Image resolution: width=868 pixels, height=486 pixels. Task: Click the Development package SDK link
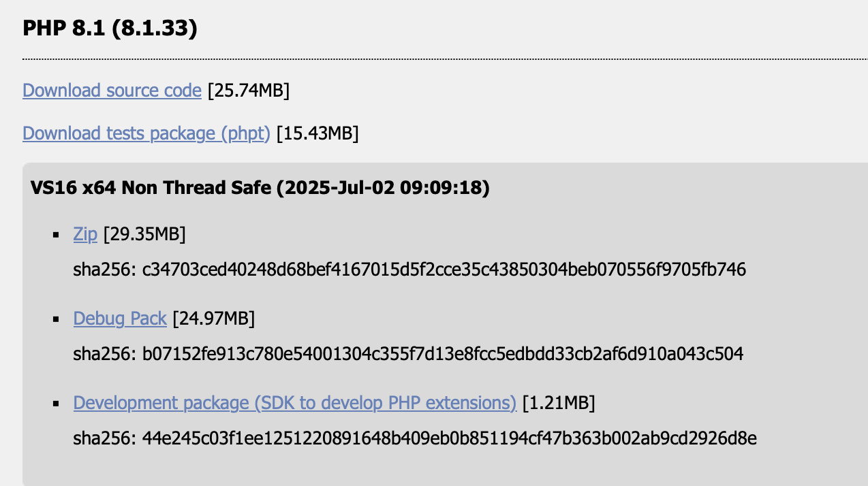(x=294, y=403)
